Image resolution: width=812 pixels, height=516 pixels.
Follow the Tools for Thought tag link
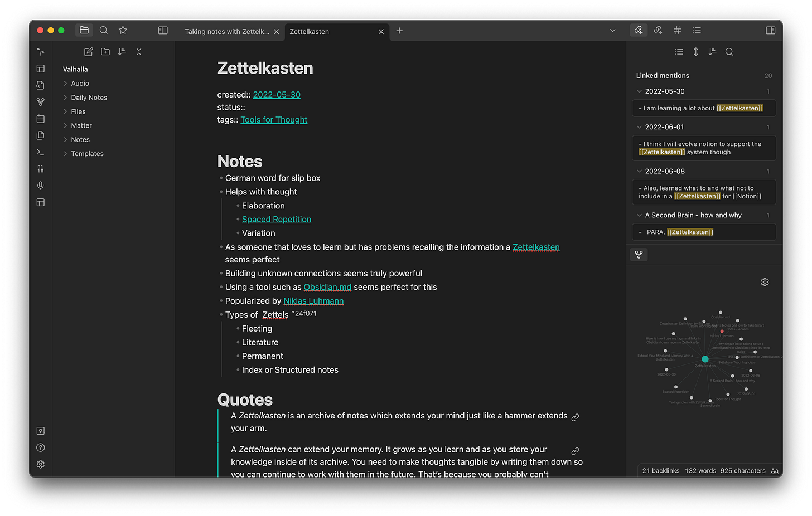coord(274,120)
